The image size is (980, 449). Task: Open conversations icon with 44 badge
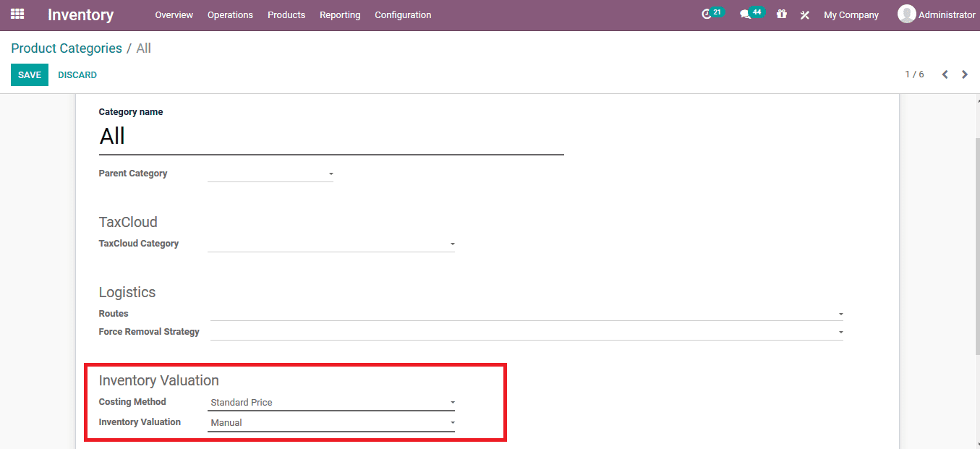[x=751, y=14]
